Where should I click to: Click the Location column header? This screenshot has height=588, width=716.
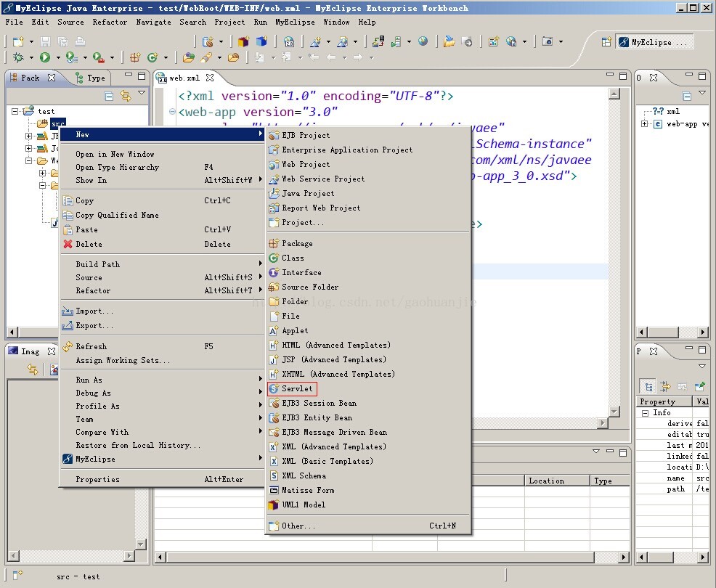point(556,481)
